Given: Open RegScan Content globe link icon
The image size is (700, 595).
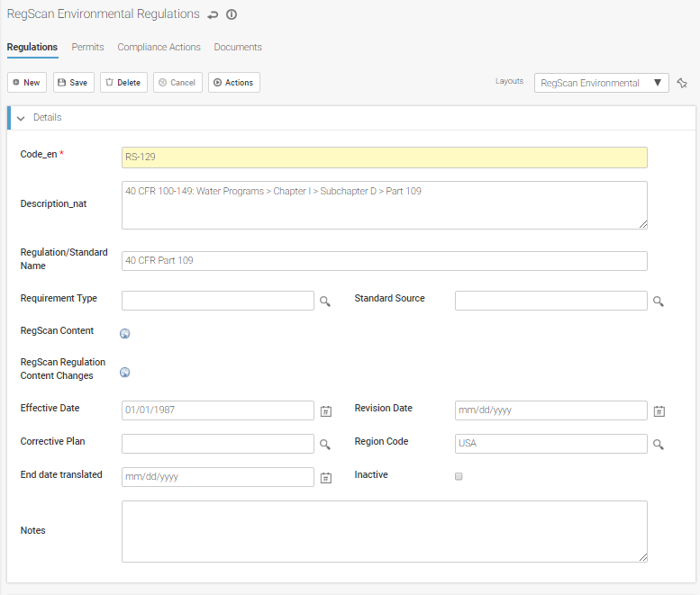Looking at the screenshot, I should point(125,334).
